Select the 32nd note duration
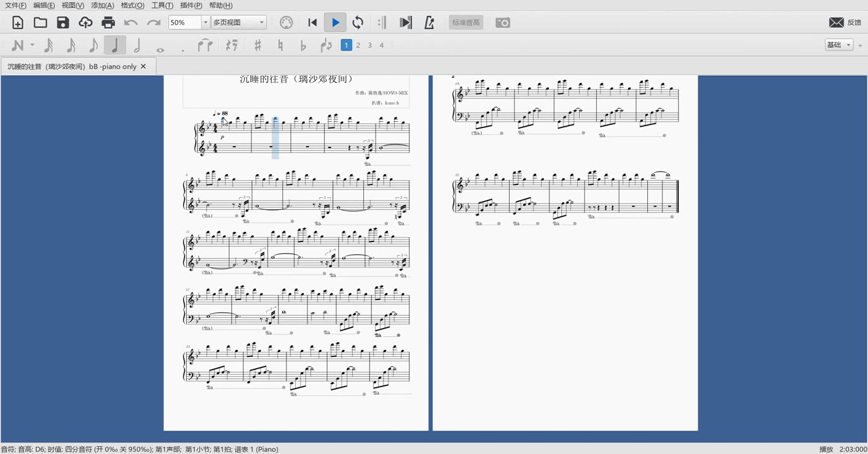The width and height of the screenshot is (868, 454). point(48,45)
